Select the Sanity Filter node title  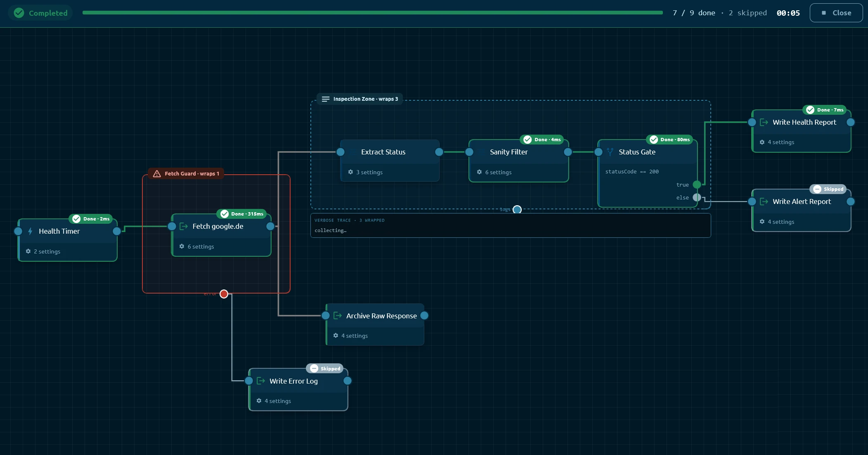point(509,152)
